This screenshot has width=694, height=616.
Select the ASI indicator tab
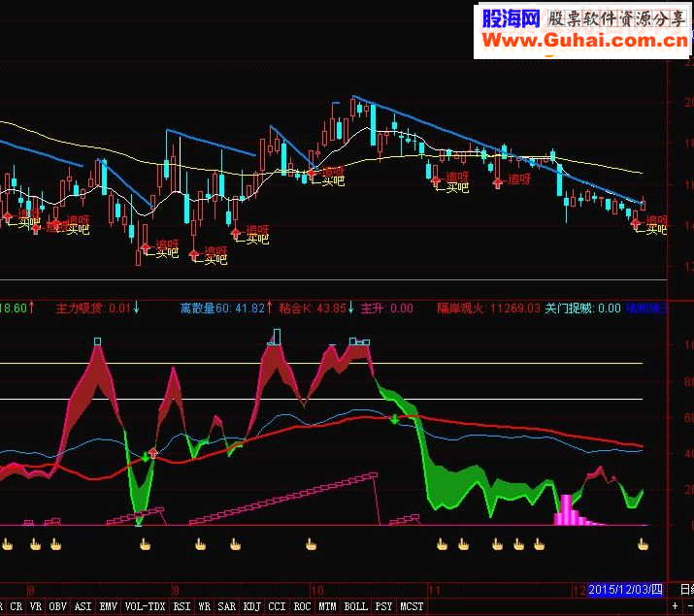[x=83, y=606]
